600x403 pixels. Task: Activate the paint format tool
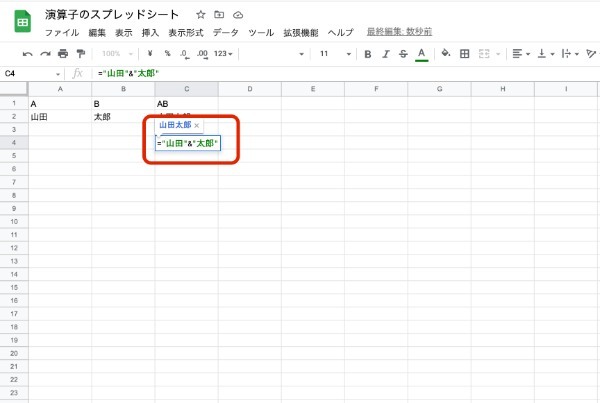click(x=80, y=54)
